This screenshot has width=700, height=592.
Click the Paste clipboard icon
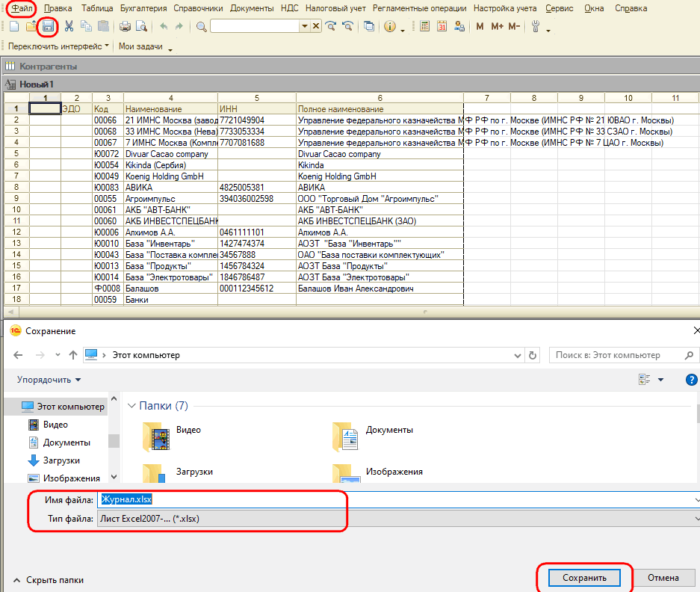click(x=103, y=26)
